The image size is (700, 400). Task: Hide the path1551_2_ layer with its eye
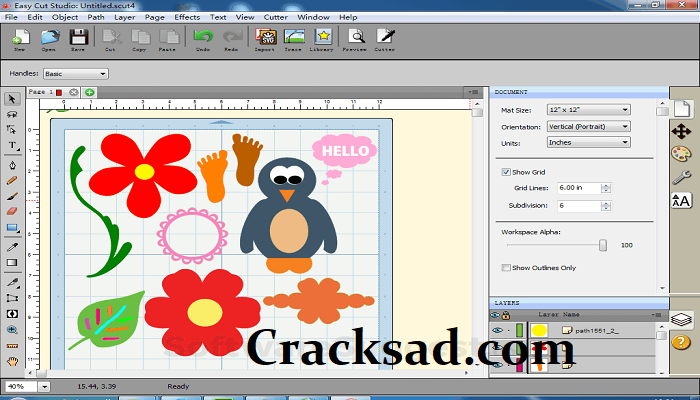(497, 330)
